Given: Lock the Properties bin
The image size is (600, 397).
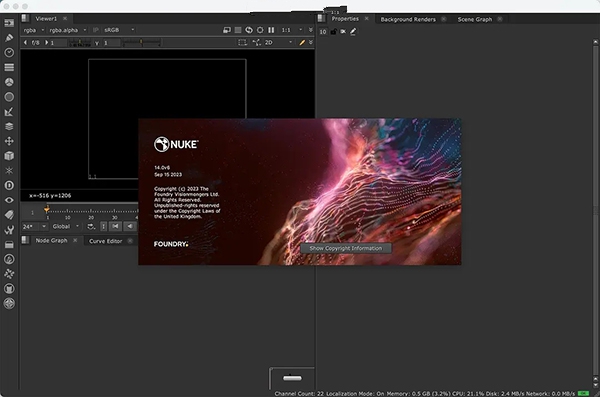Looking at the screenshot, I should 334,32.
